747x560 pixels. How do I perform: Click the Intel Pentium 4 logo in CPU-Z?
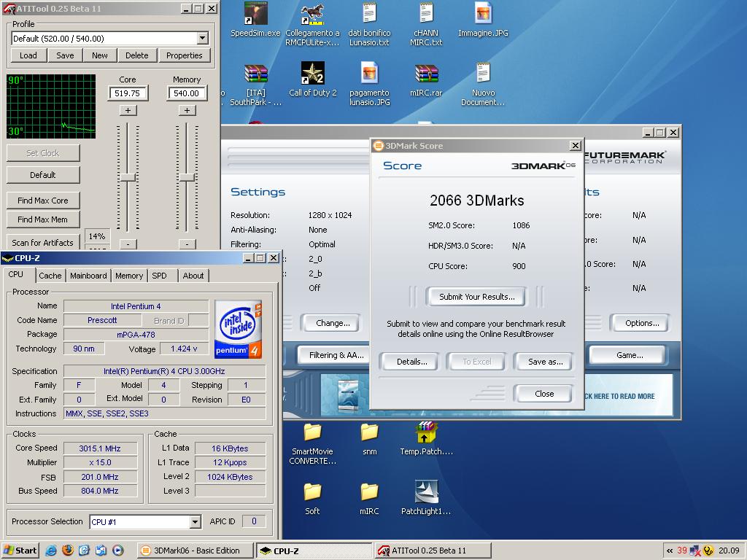pyautogui.click(x=238, y=329)
